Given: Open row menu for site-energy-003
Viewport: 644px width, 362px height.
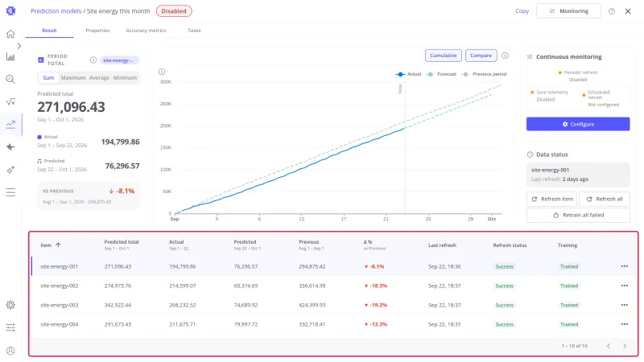Looking at the screenshot, I should 625,305.
